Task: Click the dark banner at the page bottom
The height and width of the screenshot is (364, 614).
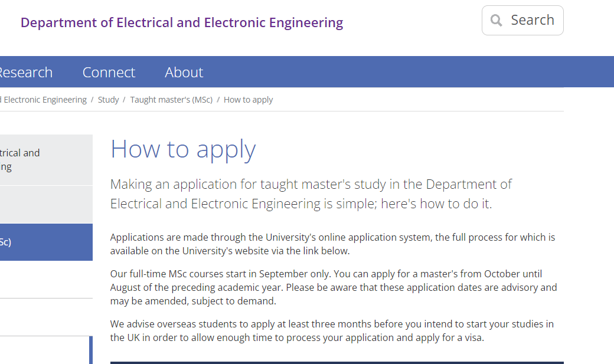Action: (x=337, y=363)
